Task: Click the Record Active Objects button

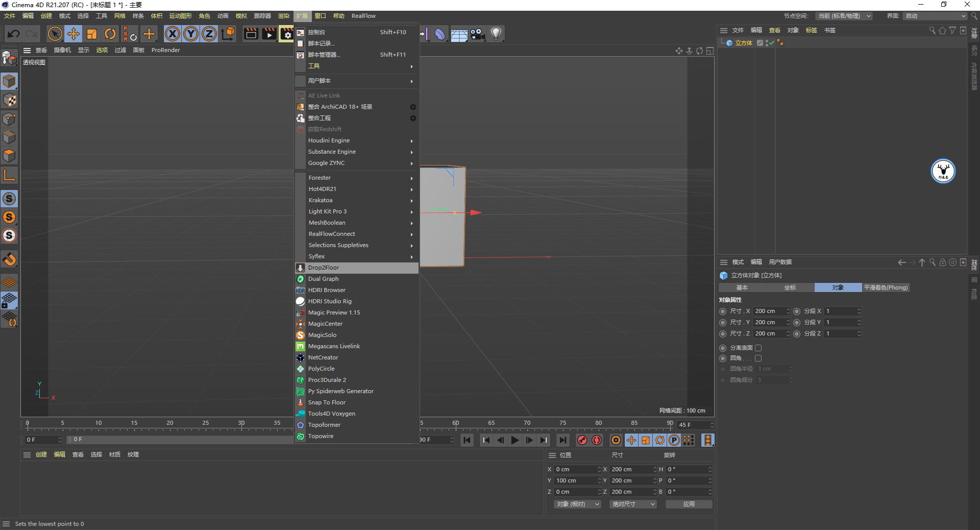Action: coord(582,440)
